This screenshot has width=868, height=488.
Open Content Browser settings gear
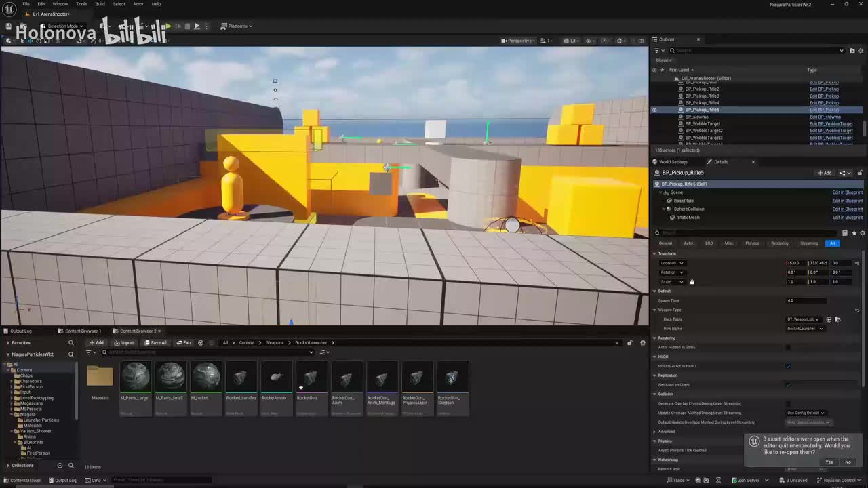coord(643,342)
